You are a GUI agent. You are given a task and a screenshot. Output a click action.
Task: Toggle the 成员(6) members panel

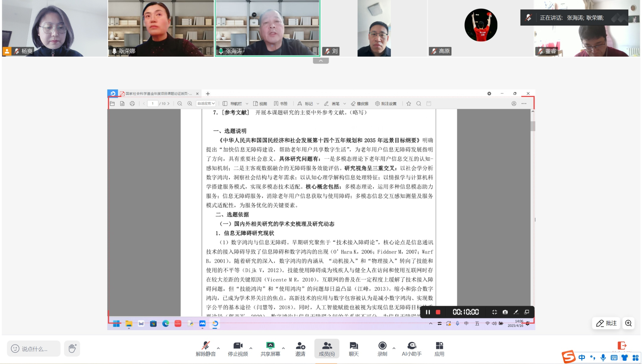tap(327, 348)
